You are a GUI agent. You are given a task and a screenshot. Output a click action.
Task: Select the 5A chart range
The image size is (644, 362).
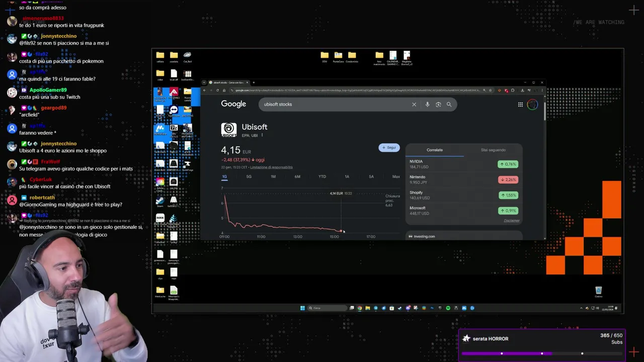[371, 176]
